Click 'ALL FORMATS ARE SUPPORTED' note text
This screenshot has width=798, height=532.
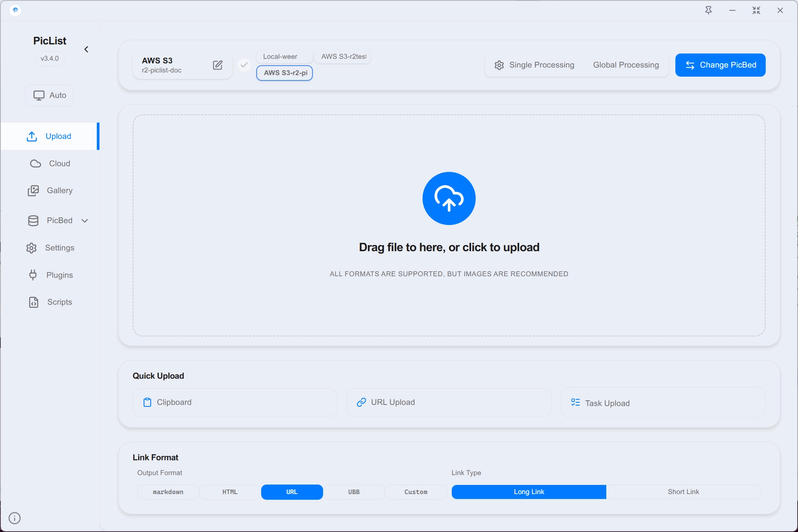coord(449,274)
